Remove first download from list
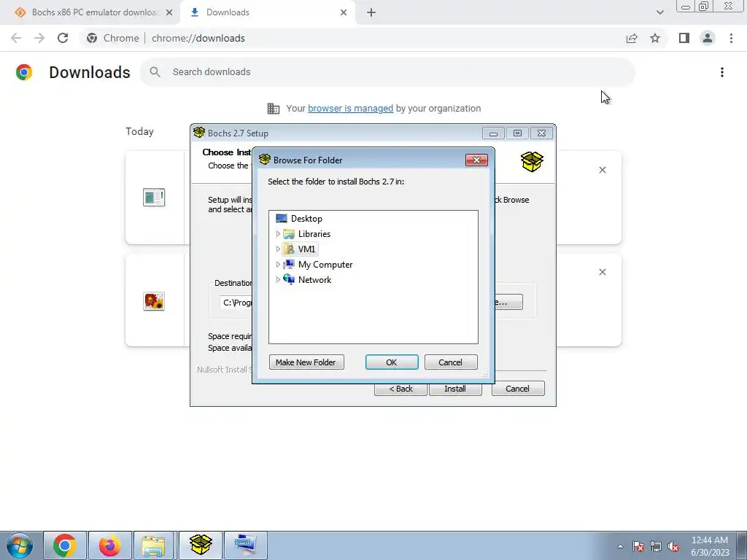The height and width of the screenshot is (560, 747). 603,170
